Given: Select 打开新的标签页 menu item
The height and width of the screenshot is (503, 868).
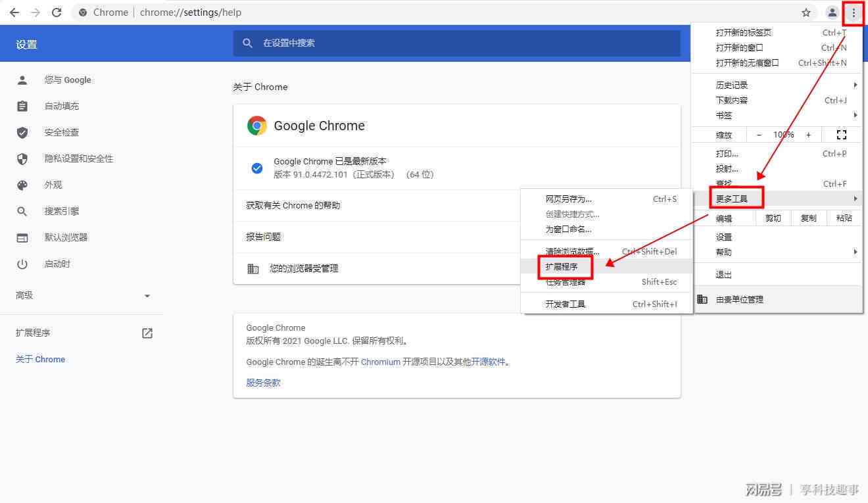Looking at the screenshot, I should tap(777, 33).
